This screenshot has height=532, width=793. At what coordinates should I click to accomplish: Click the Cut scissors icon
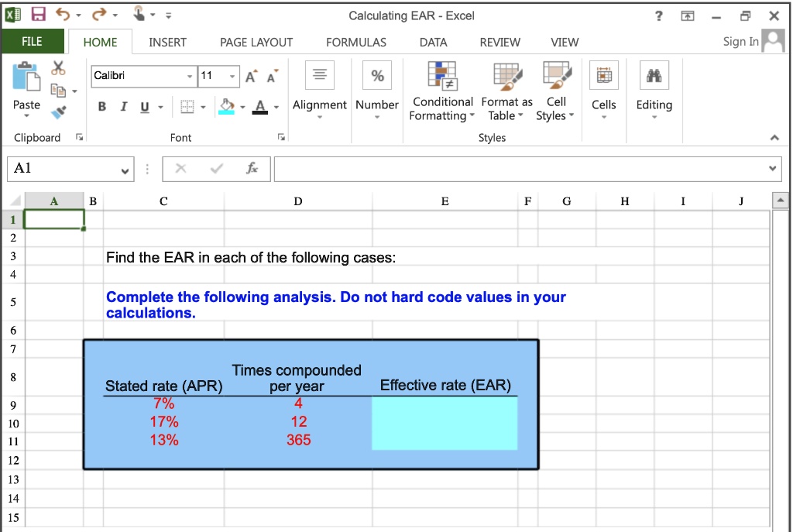[x=57, y=68]
